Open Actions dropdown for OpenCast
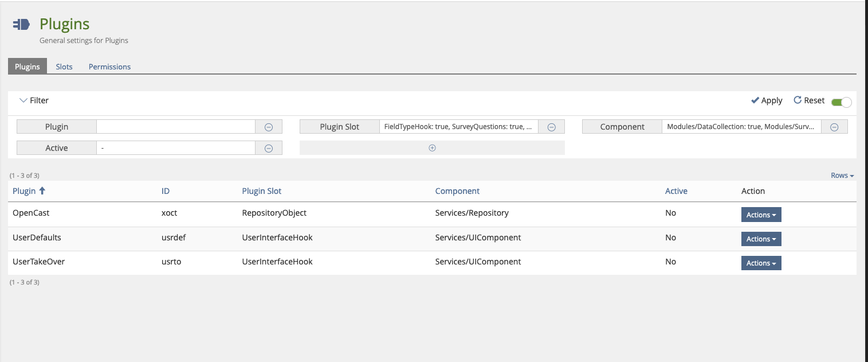Screen dimensions: 868x362 coord(761,215)
